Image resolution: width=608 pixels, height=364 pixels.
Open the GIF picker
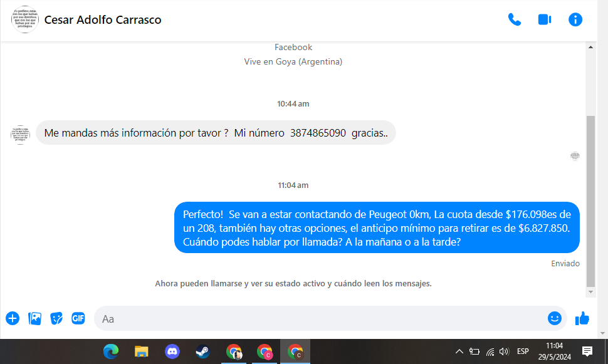[x=78, y=318]
